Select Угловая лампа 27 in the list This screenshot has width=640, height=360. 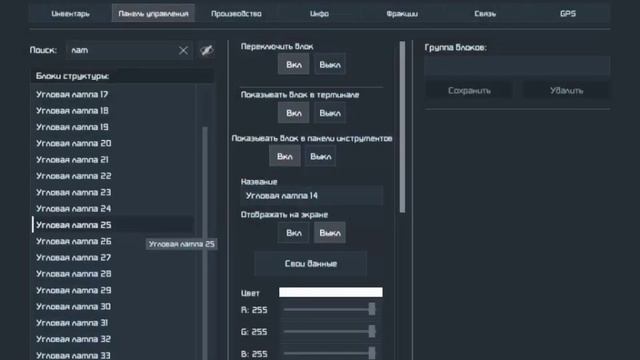[x=113, y=258]
